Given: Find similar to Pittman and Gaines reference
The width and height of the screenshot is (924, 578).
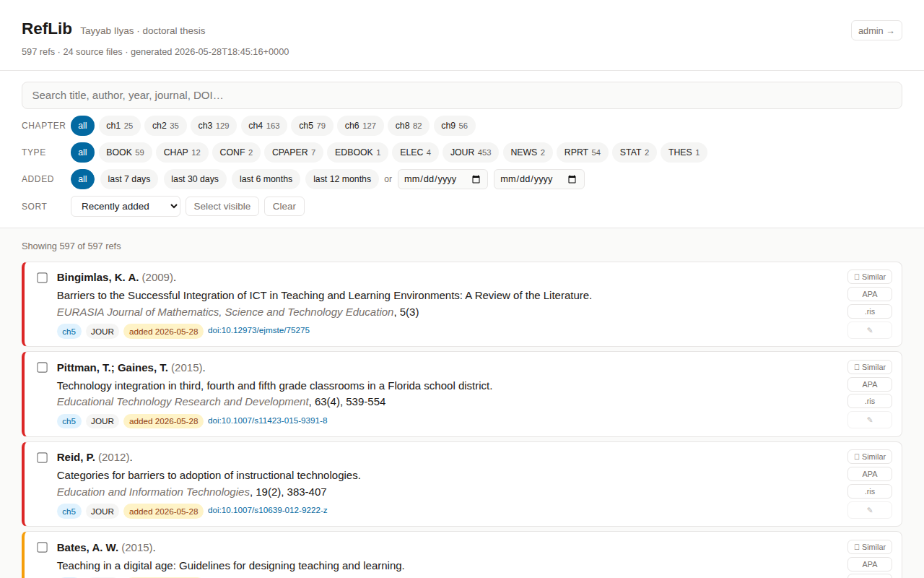Looking at the screenshot, I should [870, 367].
